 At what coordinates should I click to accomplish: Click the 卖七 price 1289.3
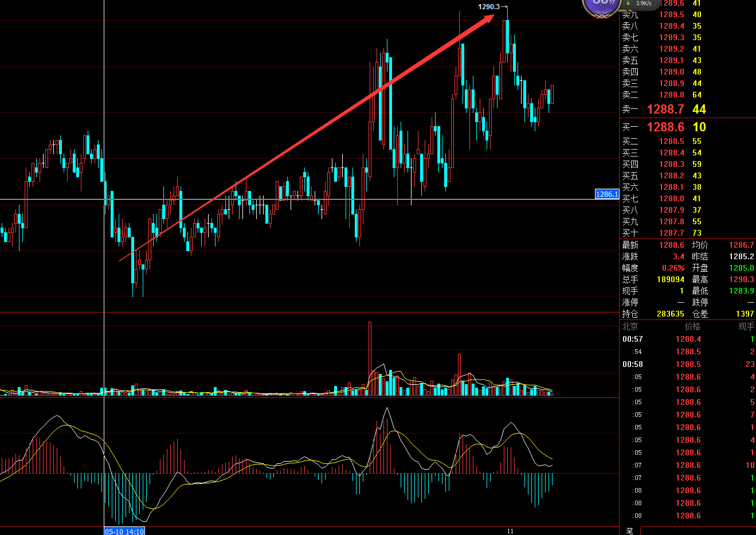point(672,37)
